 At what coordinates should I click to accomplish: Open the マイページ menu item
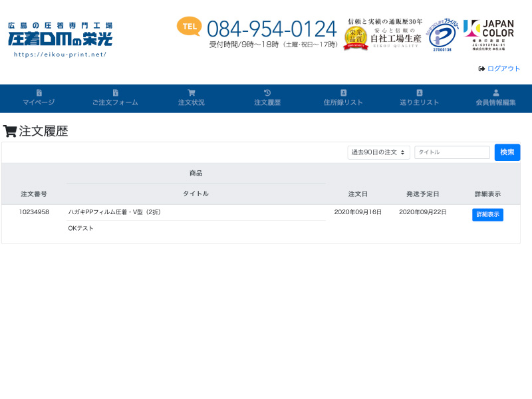39,102
